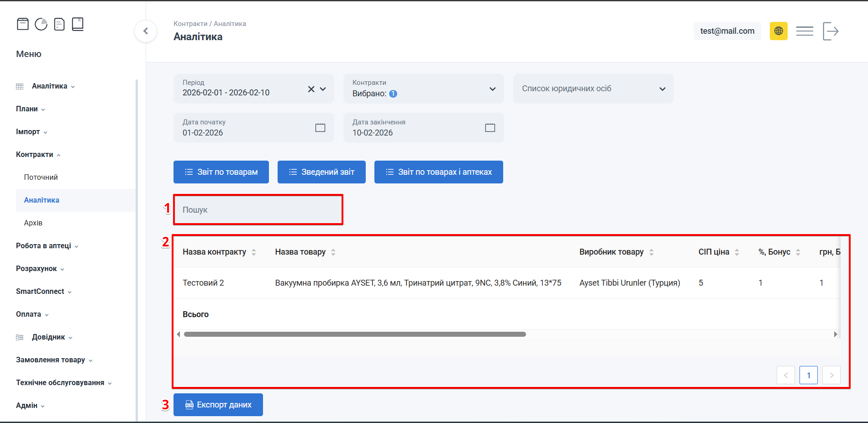Clear the selected Період date range
Image resolution: width=868 pixels, height=423 pixels.
tap(311, 89)
